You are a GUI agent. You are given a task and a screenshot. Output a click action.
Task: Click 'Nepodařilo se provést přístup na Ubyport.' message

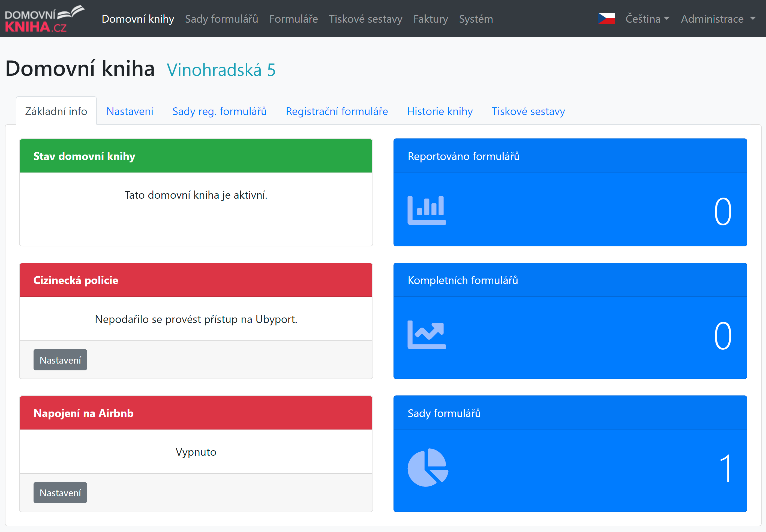pos(196,319)
